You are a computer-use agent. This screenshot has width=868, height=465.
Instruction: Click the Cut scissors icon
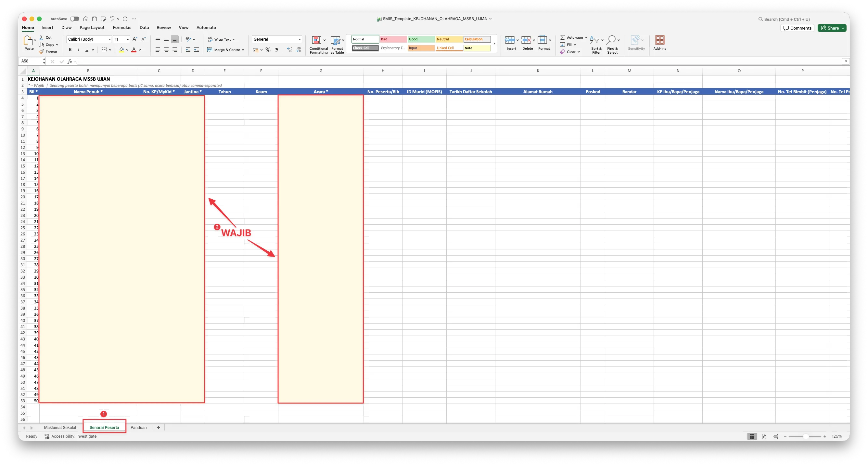[x=41, y=37]
